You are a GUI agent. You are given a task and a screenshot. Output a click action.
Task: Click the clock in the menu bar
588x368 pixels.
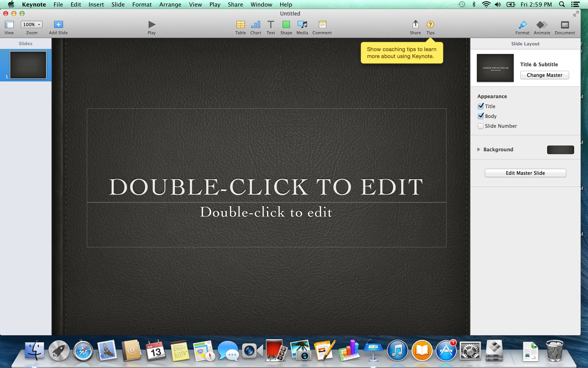click(x=536, y=4)
